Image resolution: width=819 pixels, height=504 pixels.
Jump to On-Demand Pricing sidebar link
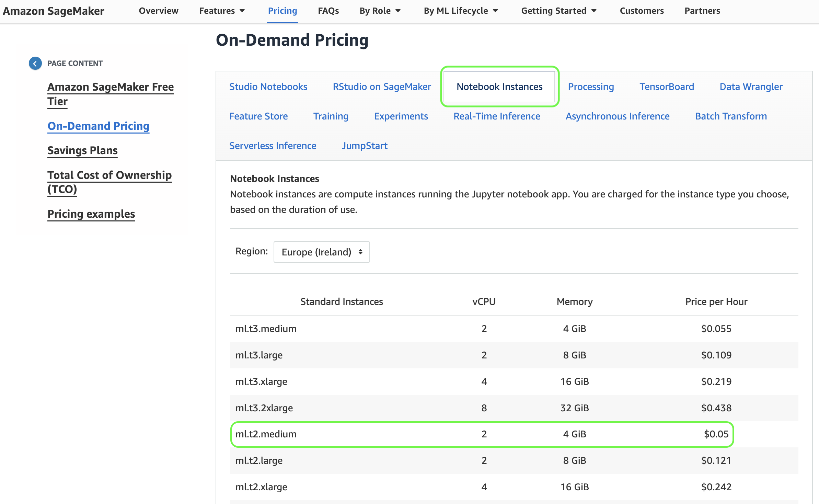(x=99, y=126)
